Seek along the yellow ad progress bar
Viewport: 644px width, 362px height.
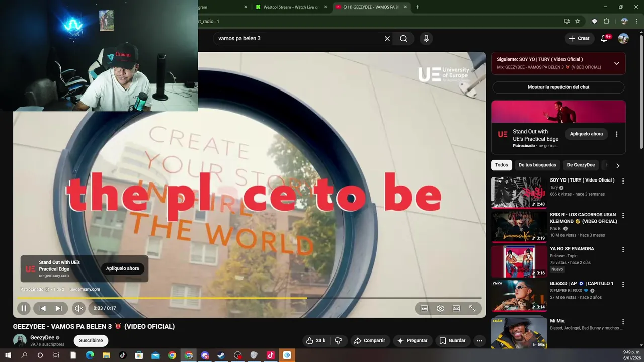249,298
